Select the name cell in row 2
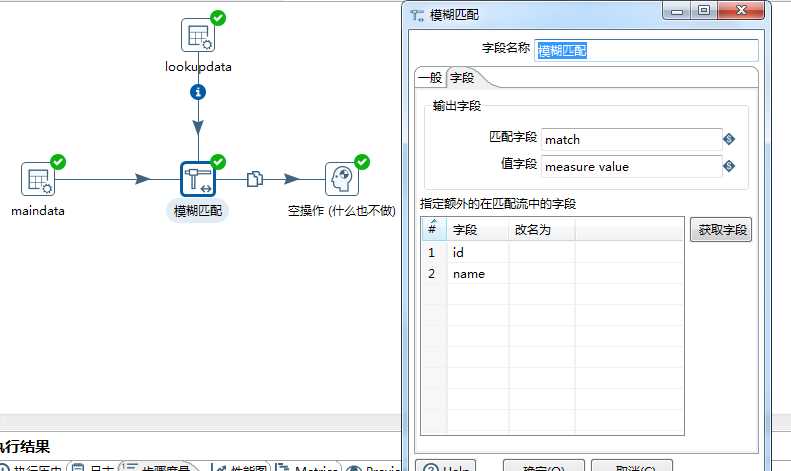Viewport: 791px width, 471px height. click(478, 273)
